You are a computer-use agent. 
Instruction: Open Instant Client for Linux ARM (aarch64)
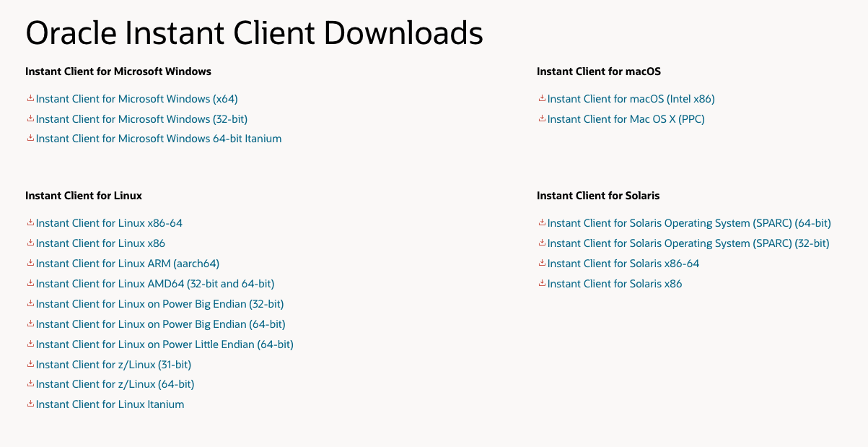point(128,264)
